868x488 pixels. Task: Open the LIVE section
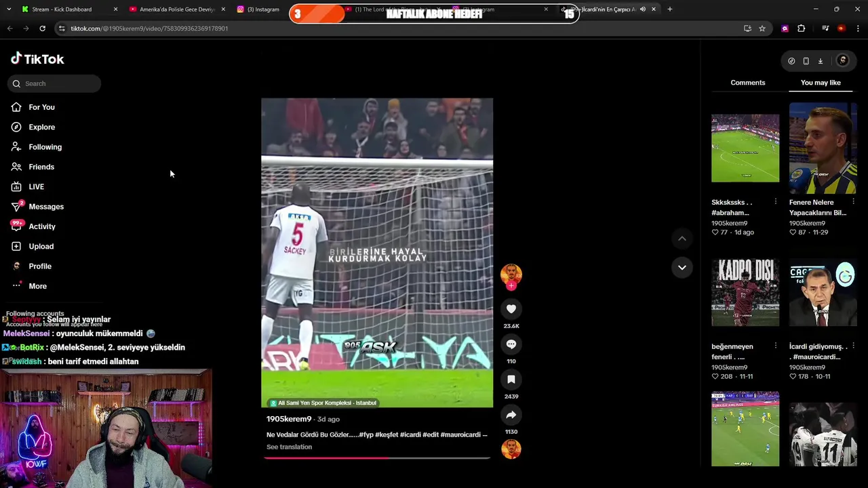pos(36,186)
